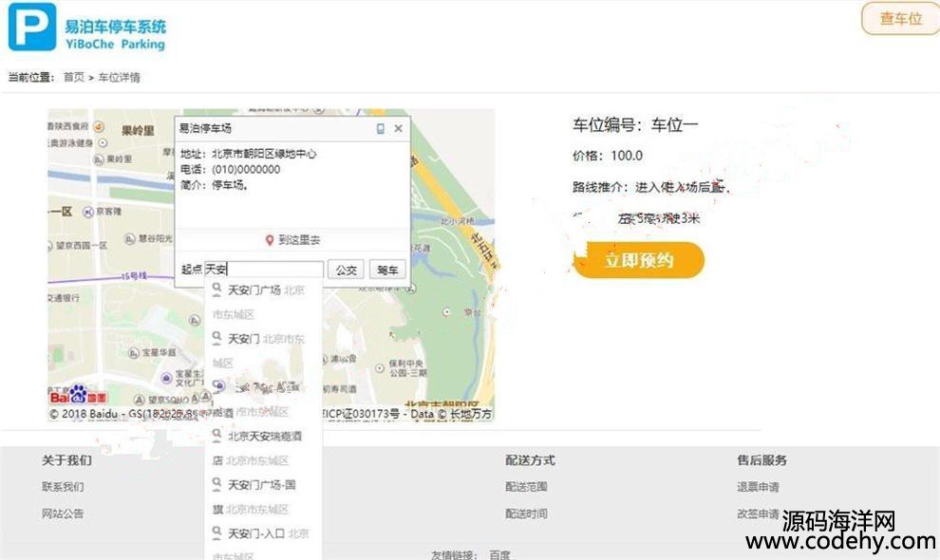Viewport: 940px width, 560px height.
Task: Click the 电话 (010)0000000 text
Action: click(x=230, y=170)
